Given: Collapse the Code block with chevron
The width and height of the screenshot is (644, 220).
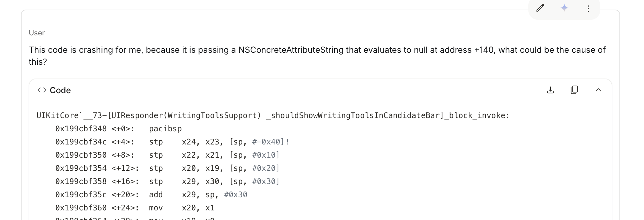Looking at the screenshot, I should [x=598, y=90].
